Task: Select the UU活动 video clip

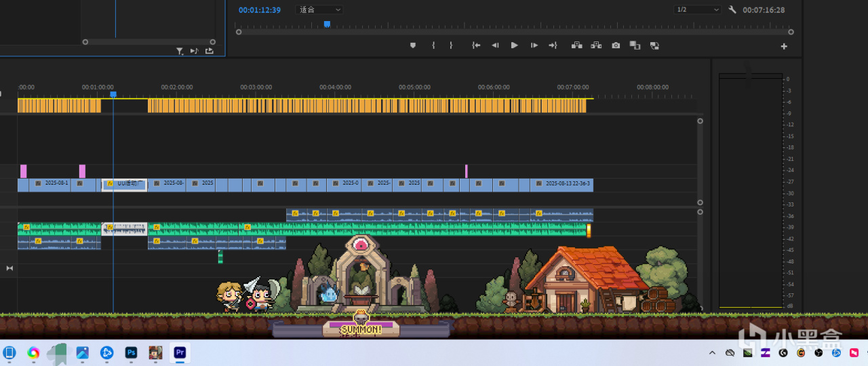Action: [x=124, y=185]
